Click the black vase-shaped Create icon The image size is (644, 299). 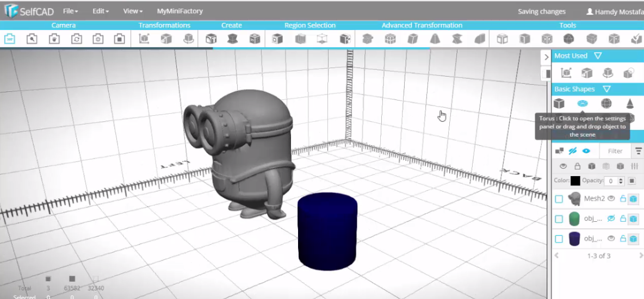(233, 39)
